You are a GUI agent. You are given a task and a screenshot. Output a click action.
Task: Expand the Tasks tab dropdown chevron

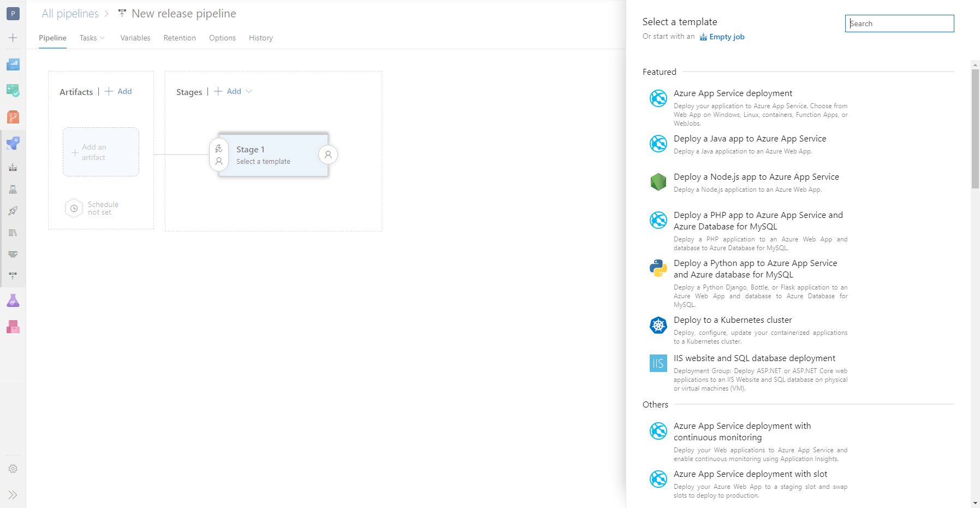click(x=102, y=38)
